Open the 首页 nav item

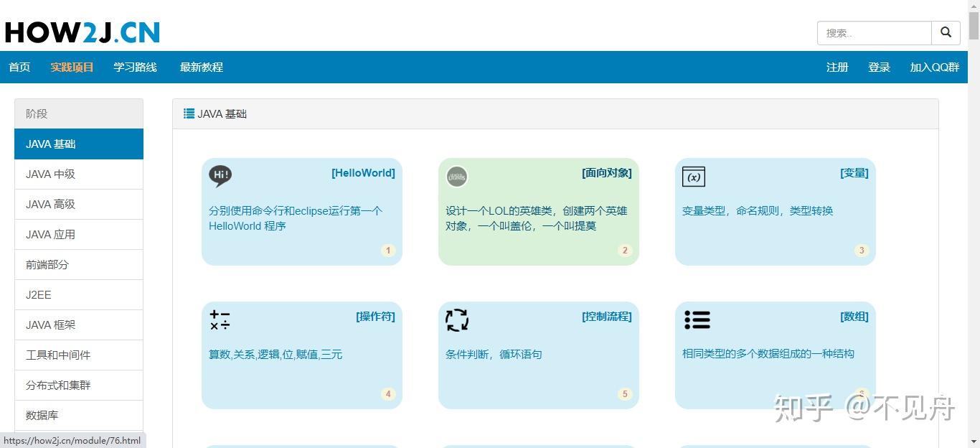pos(19,67)
